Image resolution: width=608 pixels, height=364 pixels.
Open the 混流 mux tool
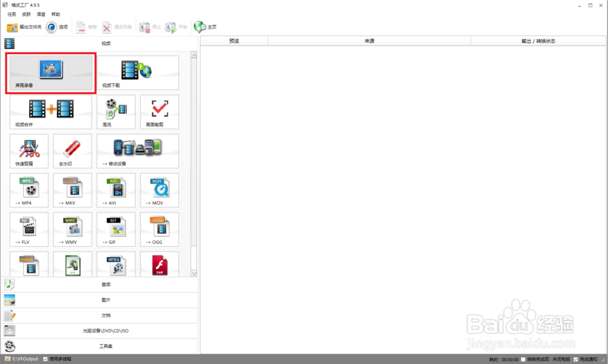click(x=116, y=112)
